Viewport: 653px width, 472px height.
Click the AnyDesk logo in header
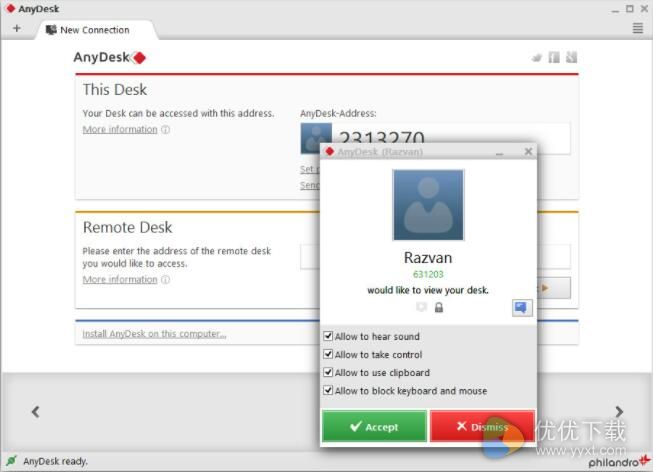click(110, 57)
